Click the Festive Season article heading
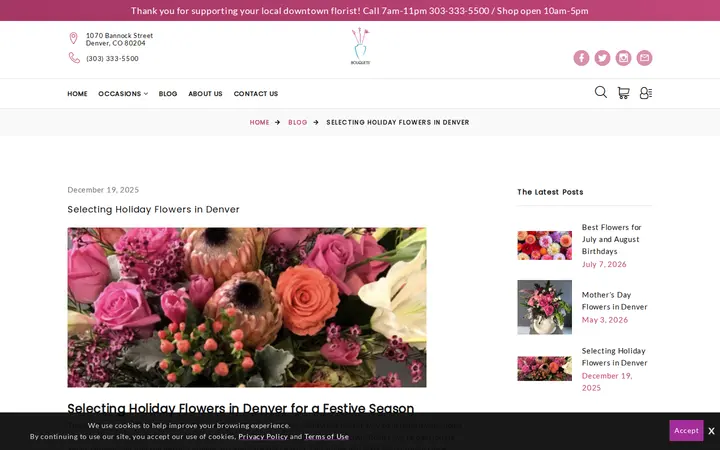720x450 pixels. (241, 408)
